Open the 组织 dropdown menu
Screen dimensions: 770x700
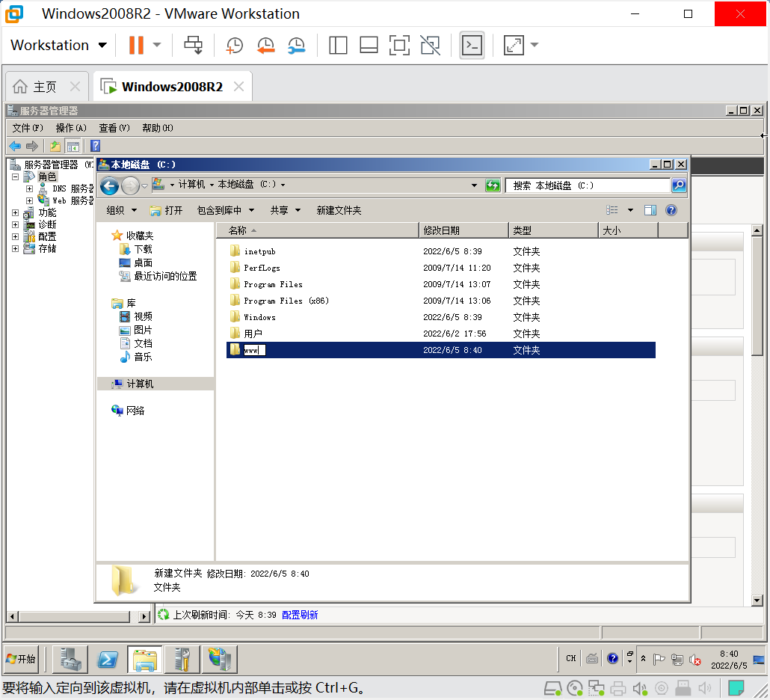[121, 210]
